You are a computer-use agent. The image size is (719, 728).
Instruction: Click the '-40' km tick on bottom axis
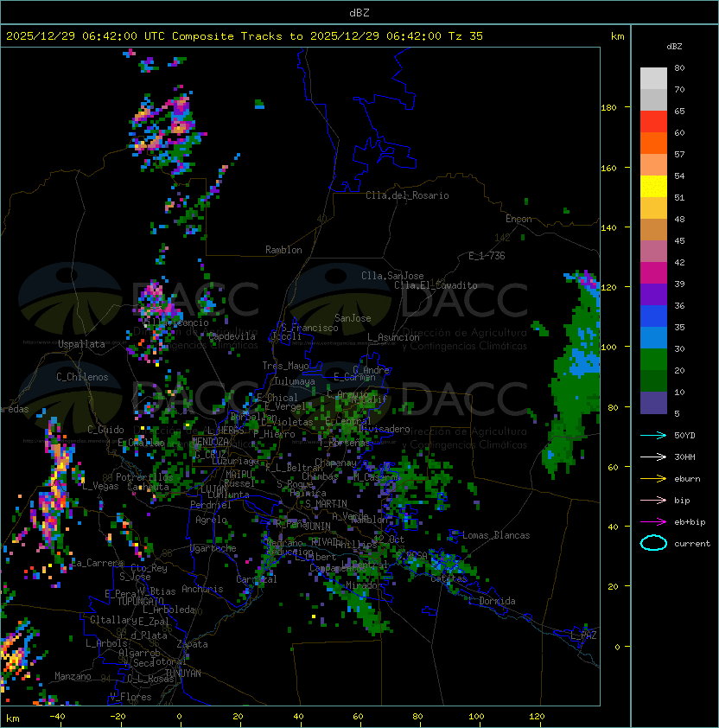pyautogui.click(x=57, y=716)
